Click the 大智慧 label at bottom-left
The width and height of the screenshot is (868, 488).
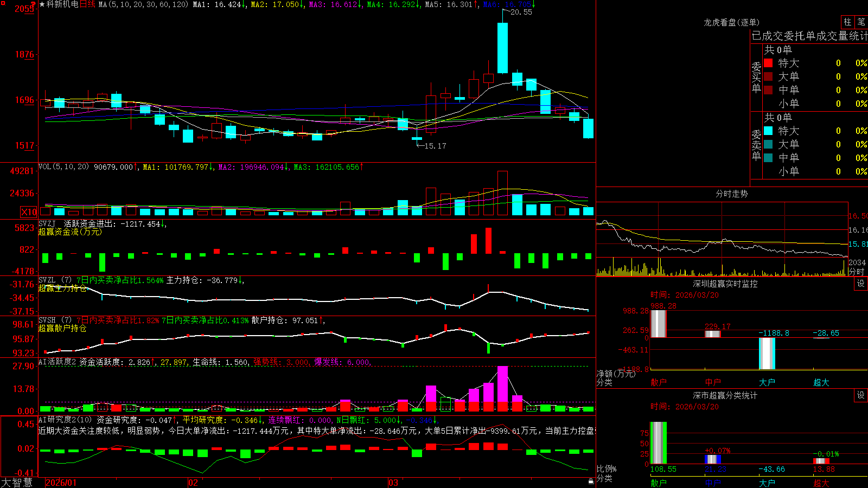[17, 483]
